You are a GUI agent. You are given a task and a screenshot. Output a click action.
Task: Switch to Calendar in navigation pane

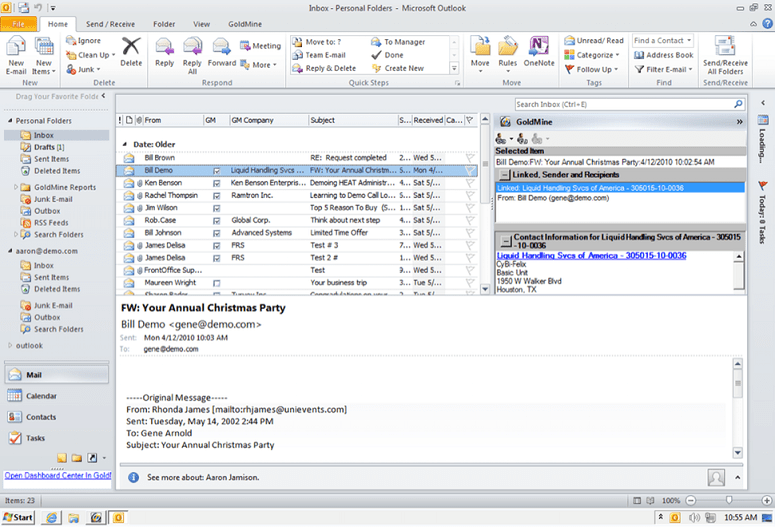(41, 396)
